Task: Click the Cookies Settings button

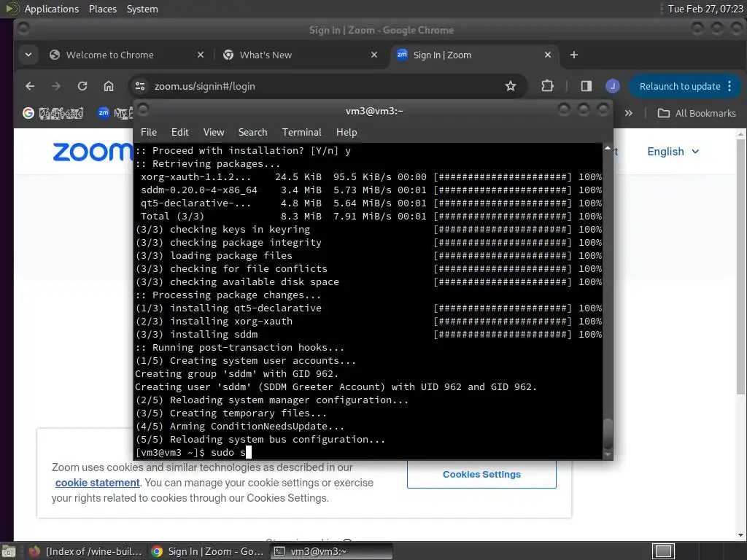Action: click(x=481, y=474)
